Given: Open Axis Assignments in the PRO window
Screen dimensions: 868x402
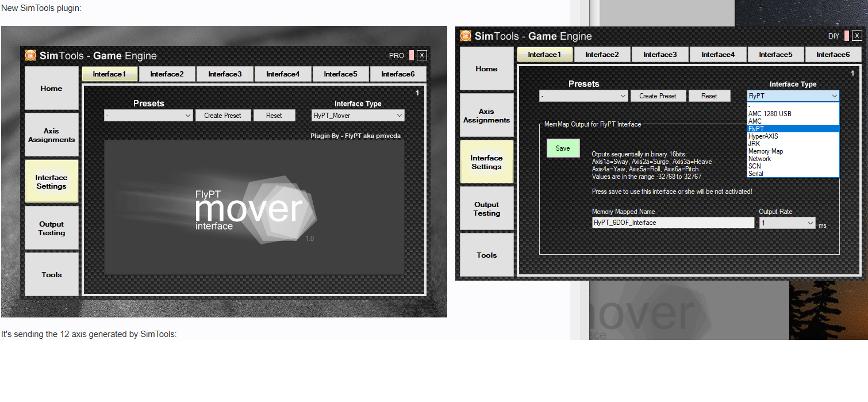Looking at the screenshot, I should (x=52, y=135).
